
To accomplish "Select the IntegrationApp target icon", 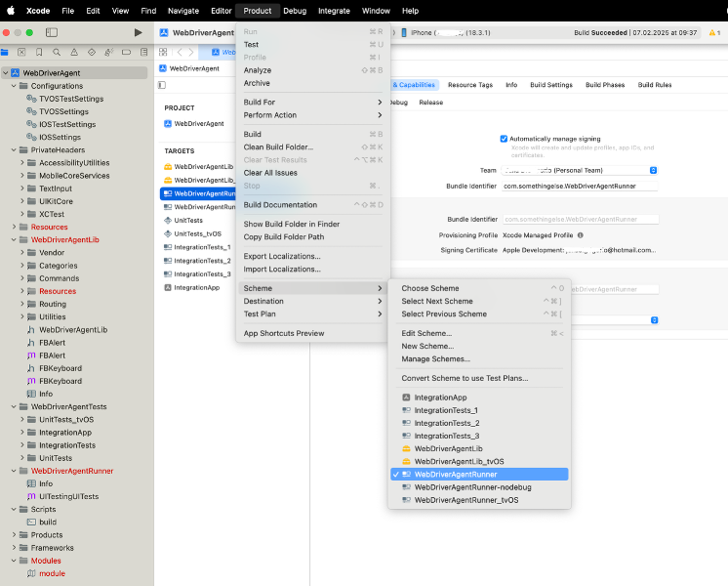I will point(168,288).
